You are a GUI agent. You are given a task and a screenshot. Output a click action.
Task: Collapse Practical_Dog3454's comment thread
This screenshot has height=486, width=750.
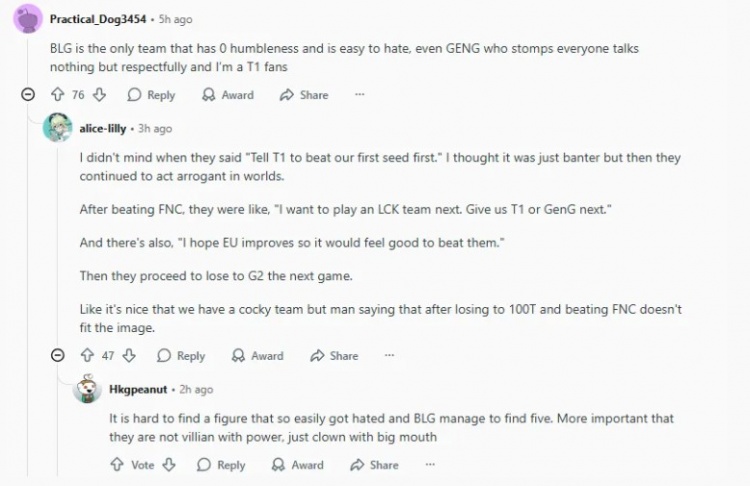pyautogui.click(x=29, y=95)
